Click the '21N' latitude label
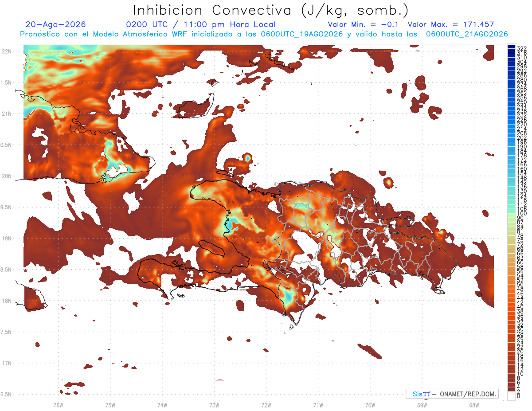This screenshot has width=532, height=411. [6, 114]
